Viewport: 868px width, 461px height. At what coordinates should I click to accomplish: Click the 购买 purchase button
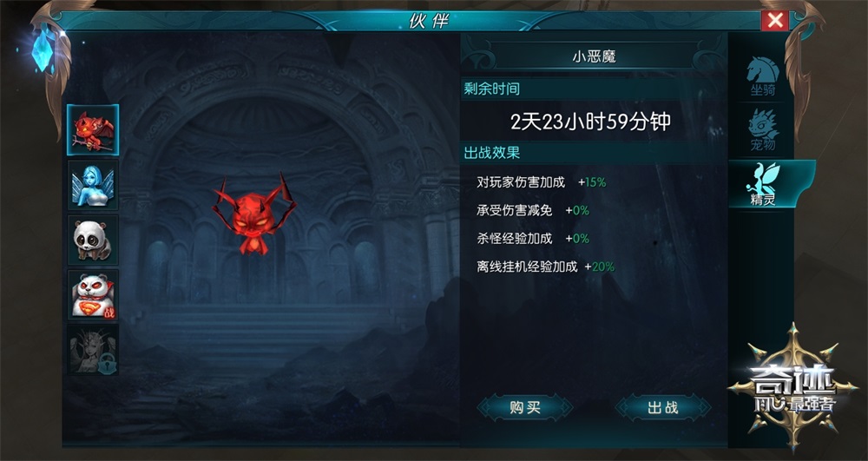pyautogui.click(x=525, y=408)
